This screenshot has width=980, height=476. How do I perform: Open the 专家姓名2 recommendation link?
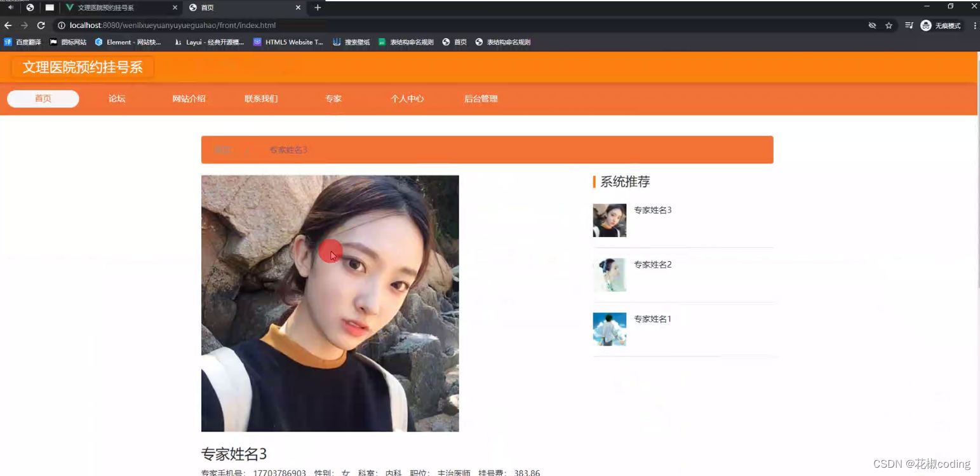tap(652, 264)
